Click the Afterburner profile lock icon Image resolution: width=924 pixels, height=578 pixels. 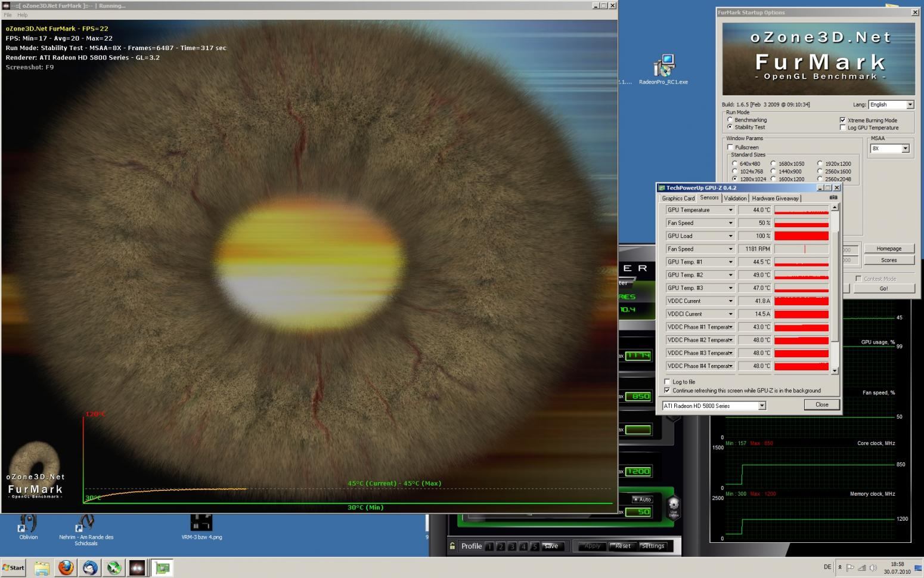click(452, 546)
